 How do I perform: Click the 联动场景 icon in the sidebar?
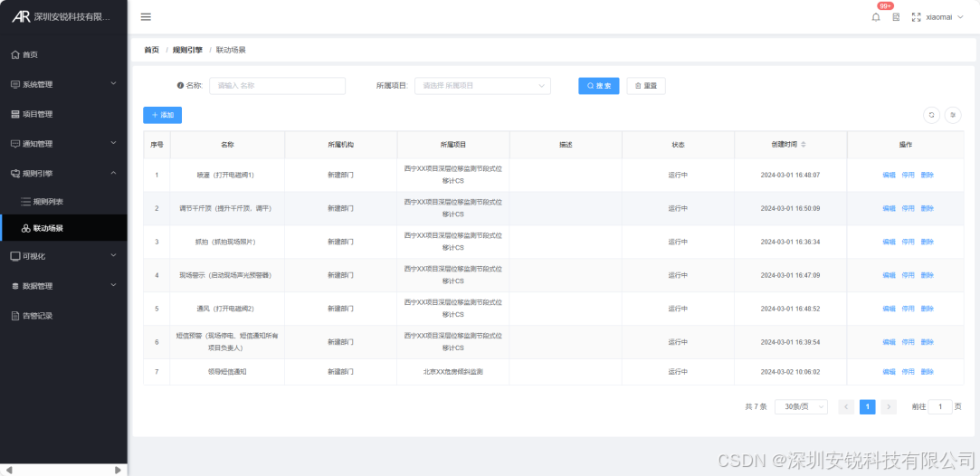pos(25,228)
